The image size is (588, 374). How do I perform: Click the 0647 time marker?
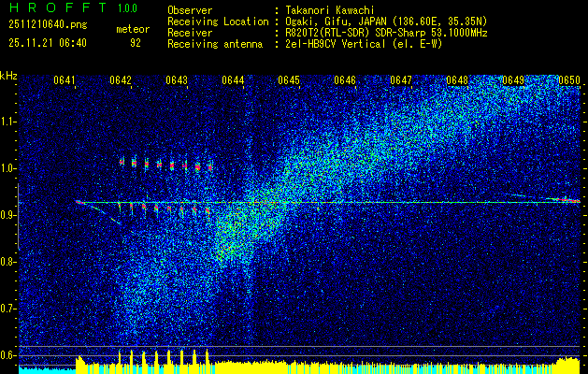click(401, 80)
